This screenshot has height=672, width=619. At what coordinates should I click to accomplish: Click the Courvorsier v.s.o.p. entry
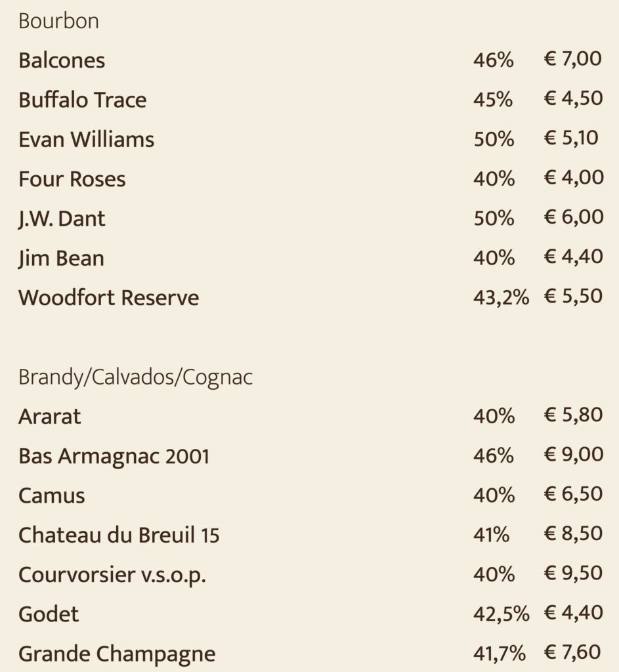pos(112,575)
